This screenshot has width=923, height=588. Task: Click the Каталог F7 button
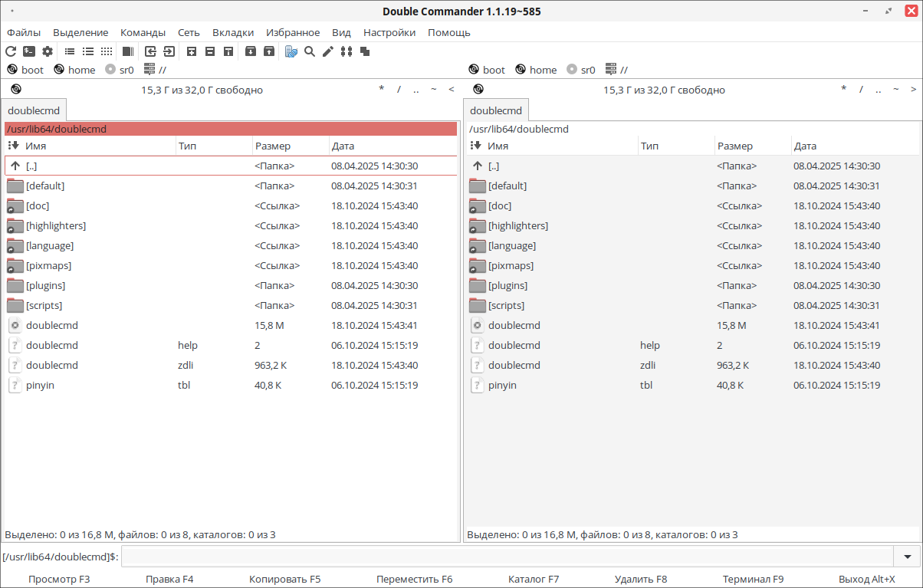point(534,580)
